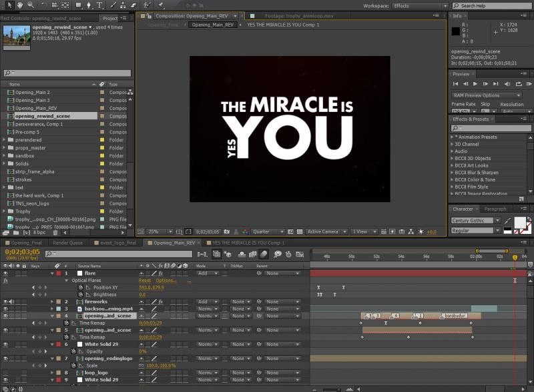The image size is (534, 392).
Task: Expand the Trophy folder
Action: click(x=4, y=211)
